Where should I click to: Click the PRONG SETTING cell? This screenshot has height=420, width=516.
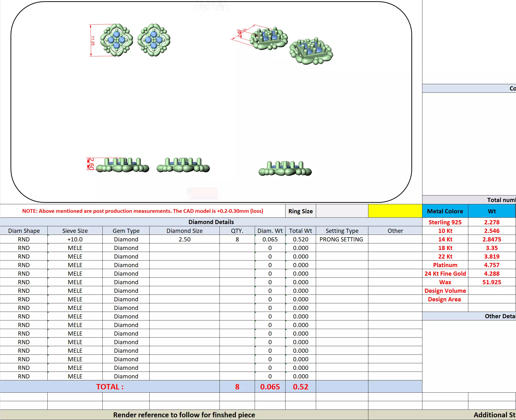pos(341,239)
